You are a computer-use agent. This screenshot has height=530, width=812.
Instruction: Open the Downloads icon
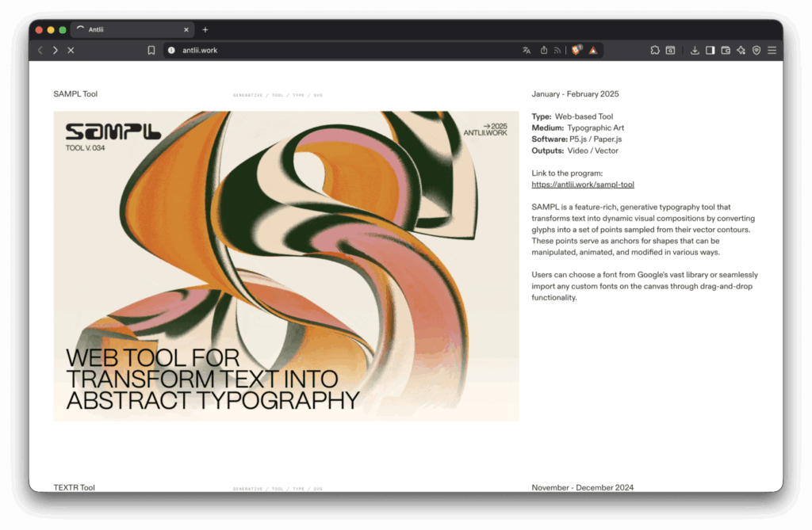coord(695,50)
